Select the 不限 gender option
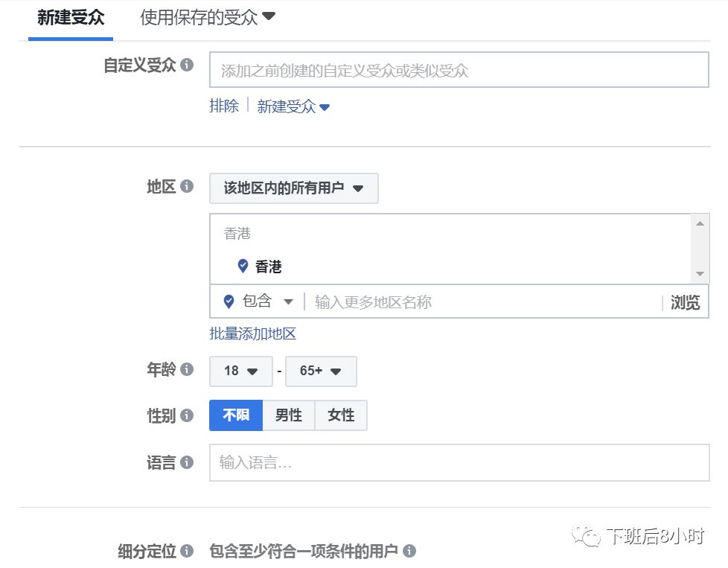The width and height of the screenshot is (728, 568). [x=235, y=415]
